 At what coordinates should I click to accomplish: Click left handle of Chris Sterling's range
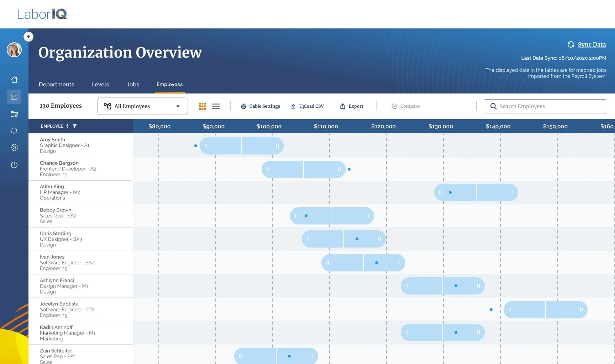click(308, 239)
